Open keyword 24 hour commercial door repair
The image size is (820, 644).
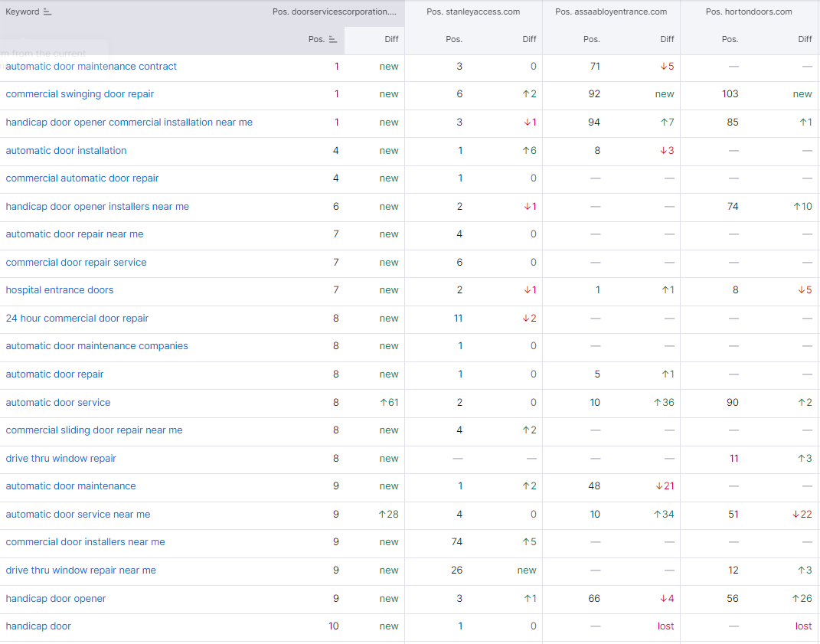tap(77, 319)
